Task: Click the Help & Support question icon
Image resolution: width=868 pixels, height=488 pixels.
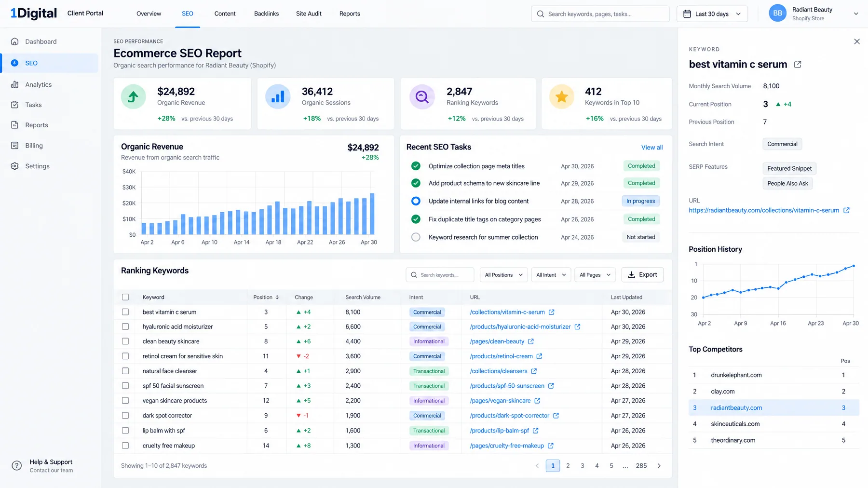Action: [17, 465]
